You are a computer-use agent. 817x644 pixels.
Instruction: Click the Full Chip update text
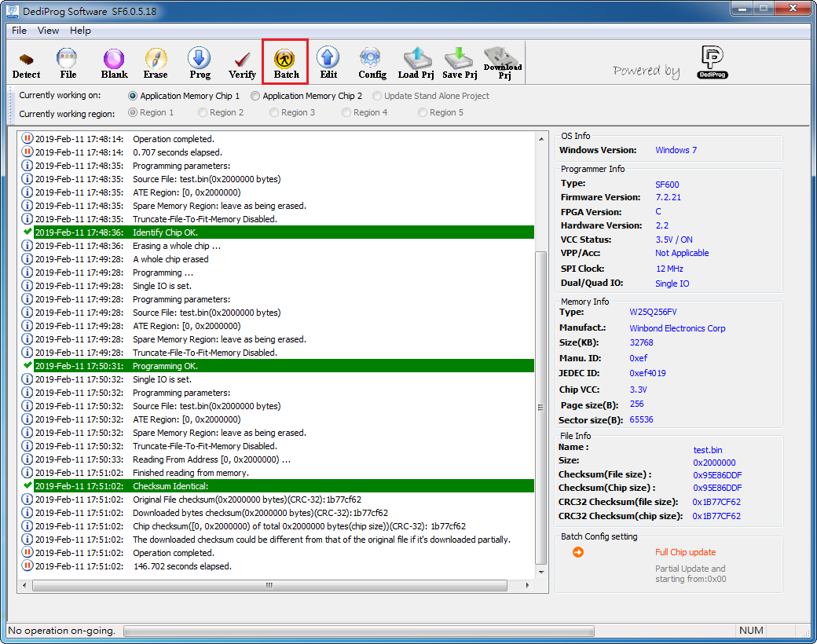coord(685,552)
